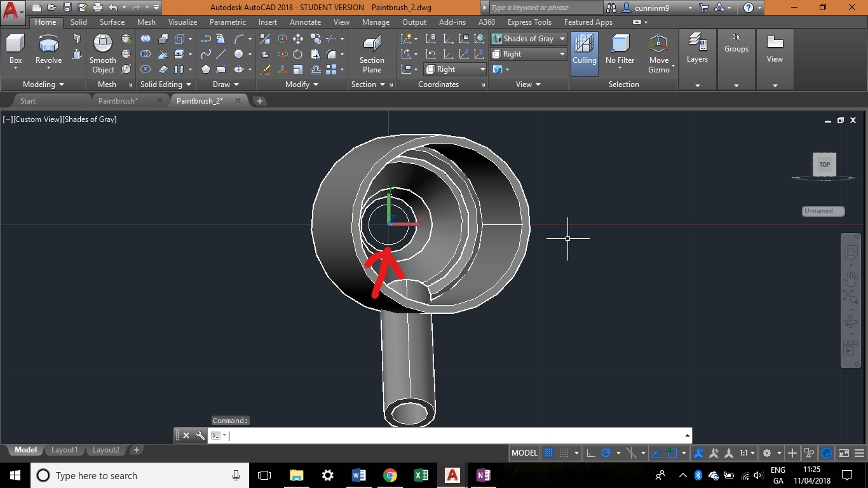Switch to the Layout1 tab
868x488 pixels.
point(64,450)
